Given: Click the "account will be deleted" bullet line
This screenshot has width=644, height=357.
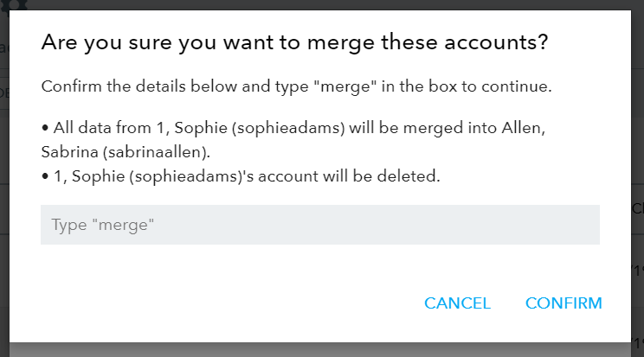Looking at the screenshot, I should click(x=241, y=176).
